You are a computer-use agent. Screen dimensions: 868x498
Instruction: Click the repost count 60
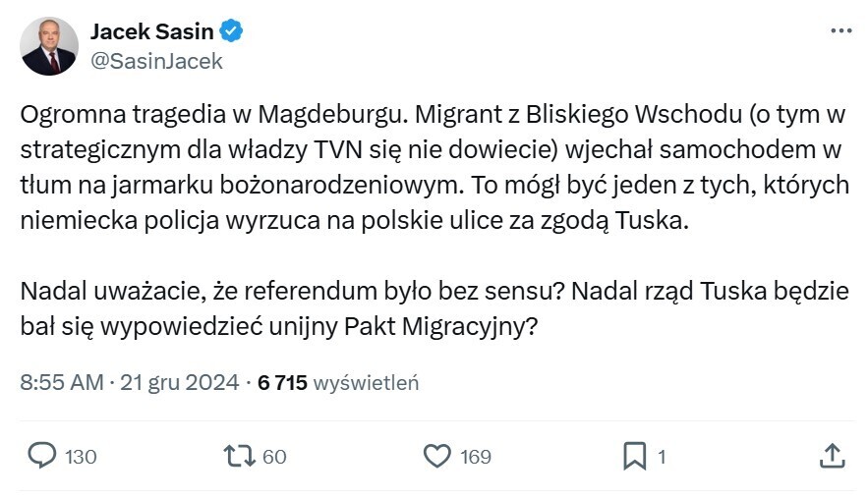pos(274,457)
